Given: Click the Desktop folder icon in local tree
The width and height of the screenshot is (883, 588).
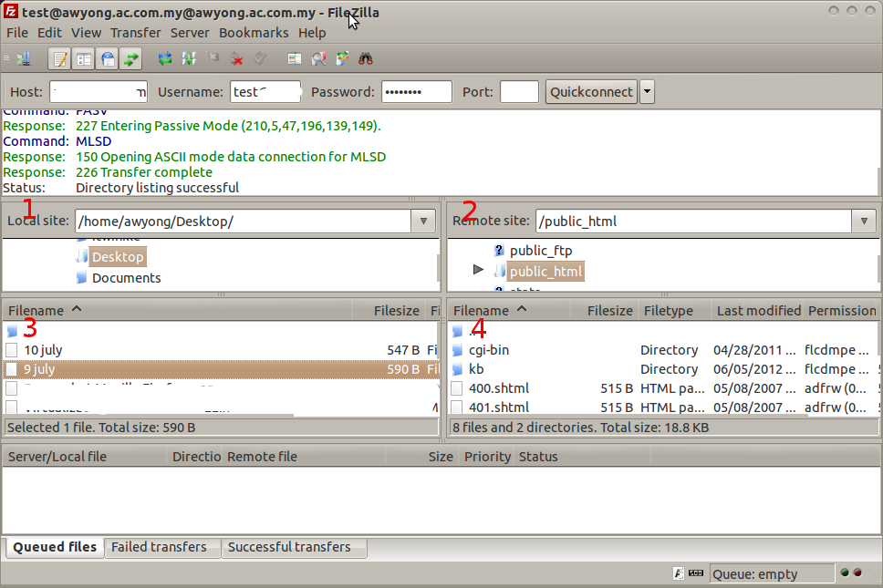Looking at the screenshot, I should tap(82, 256).
